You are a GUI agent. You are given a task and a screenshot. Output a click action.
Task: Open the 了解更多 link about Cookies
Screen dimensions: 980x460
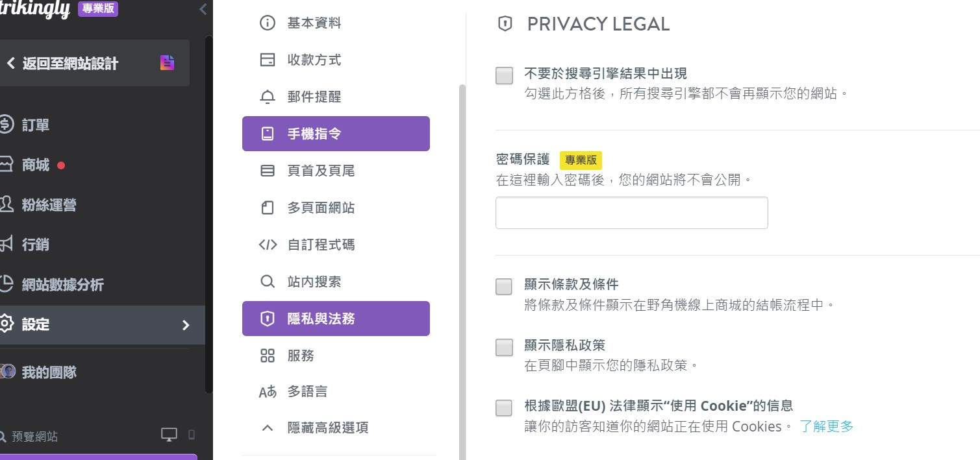point(826,426)
